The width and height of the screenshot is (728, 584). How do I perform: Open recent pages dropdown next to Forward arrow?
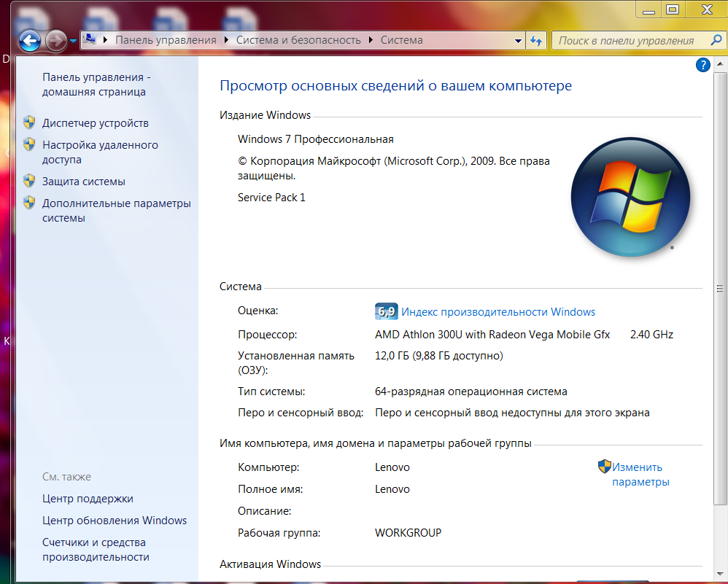(74, 41)
